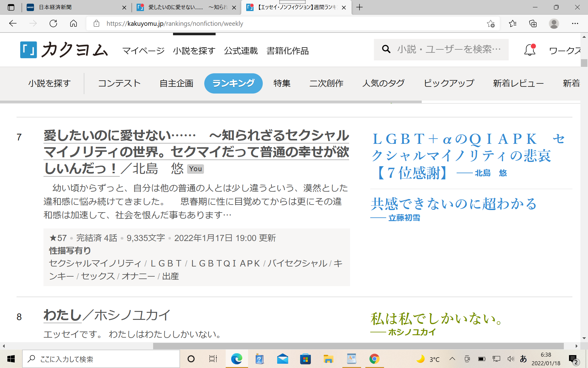Select the 特集 tab
The image size is (588, 368).
(x=282, y=83)
